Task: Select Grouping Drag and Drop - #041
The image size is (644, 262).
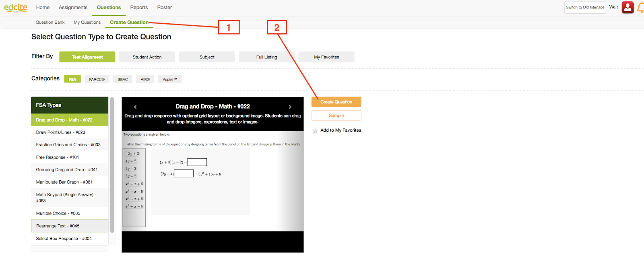Action: [70, 169]
